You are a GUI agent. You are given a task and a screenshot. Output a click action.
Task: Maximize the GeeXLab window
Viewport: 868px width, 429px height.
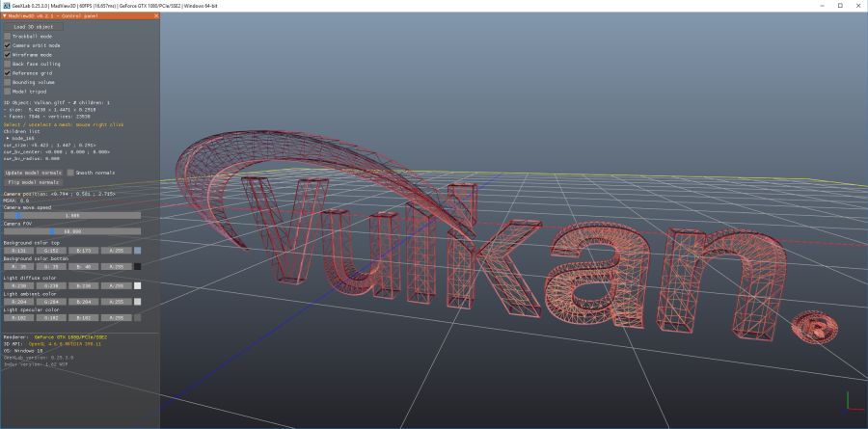point(840,5)
